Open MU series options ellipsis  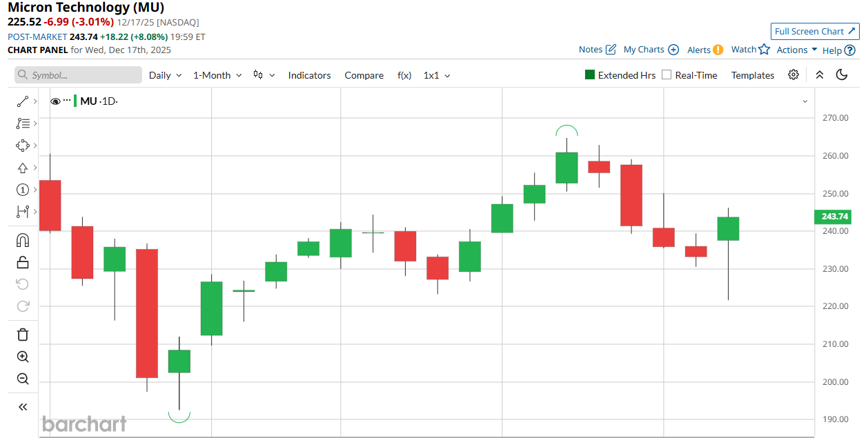click(67, 100)
